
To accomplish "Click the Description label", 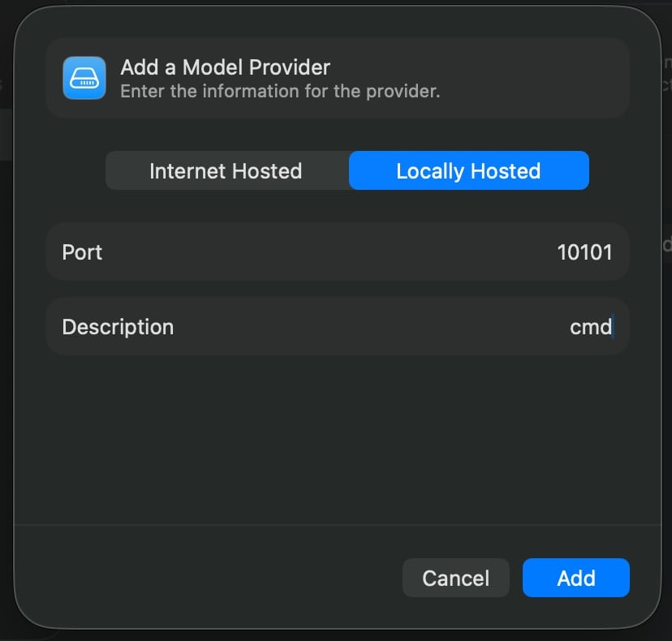I will (x=118, y=327).
